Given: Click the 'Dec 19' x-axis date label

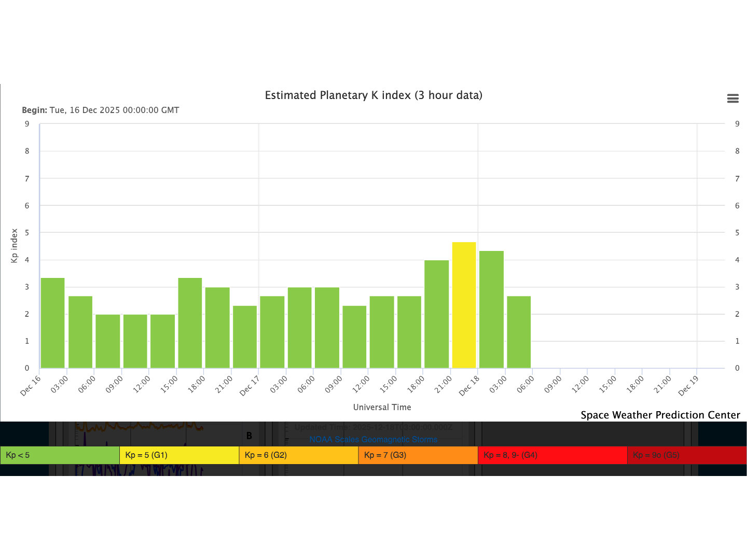Looking at the screenshot, I should [688, 386].
